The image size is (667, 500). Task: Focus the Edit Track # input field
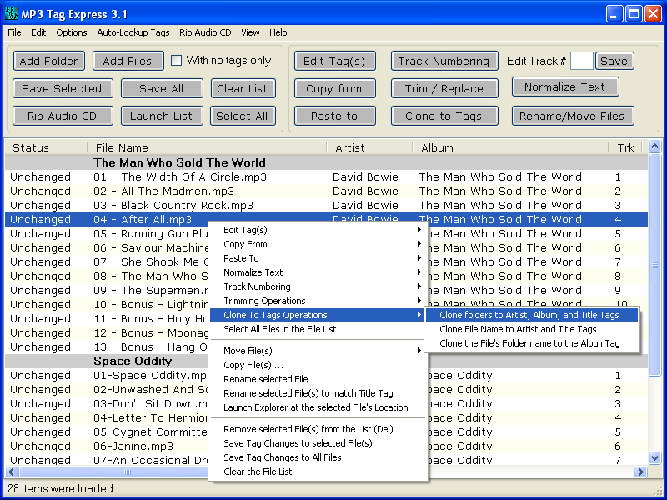[x=581, y=61]
